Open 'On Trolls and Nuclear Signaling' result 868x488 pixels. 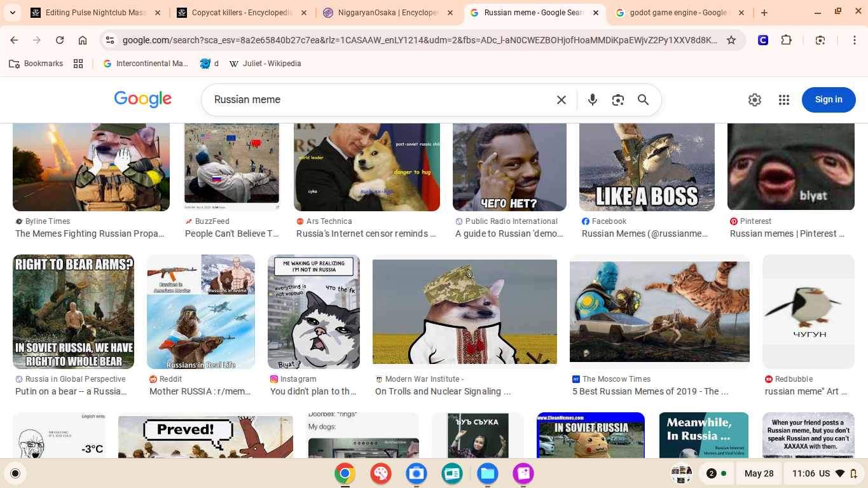[443, 391]
